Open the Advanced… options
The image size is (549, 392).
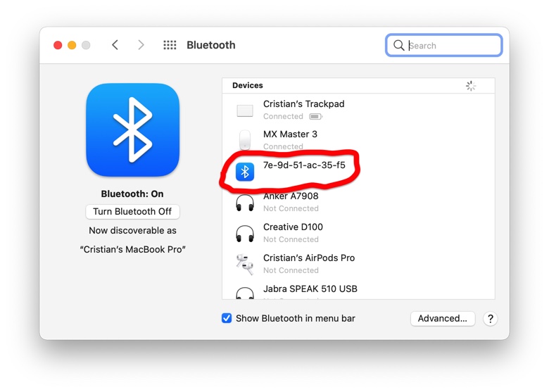point(443,319)
